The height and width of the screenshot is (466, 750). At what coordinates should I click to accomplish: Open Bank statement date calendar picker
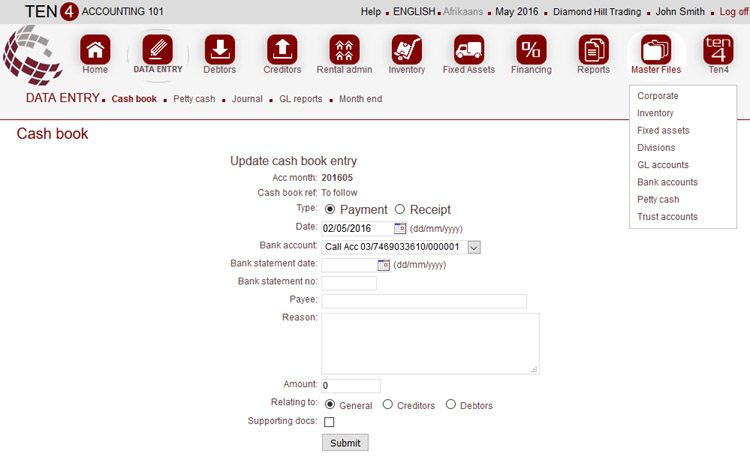pos(383,265)
